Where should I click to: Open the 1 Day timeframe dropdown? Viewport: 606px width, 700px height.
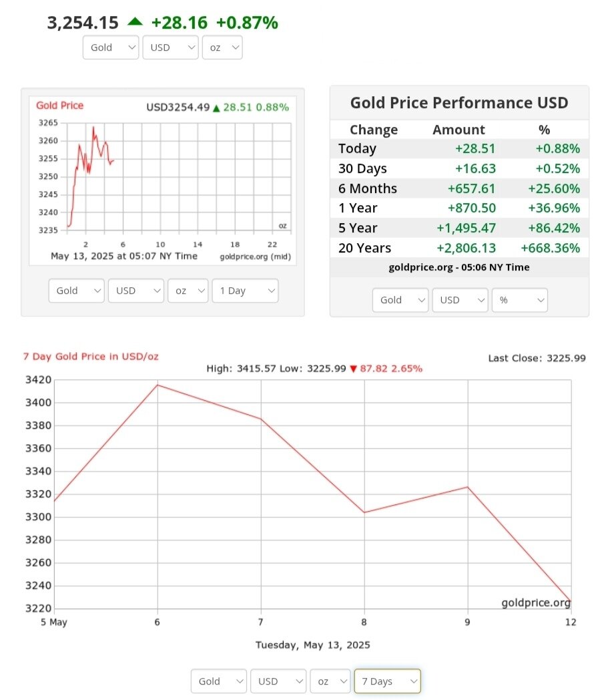245,291
